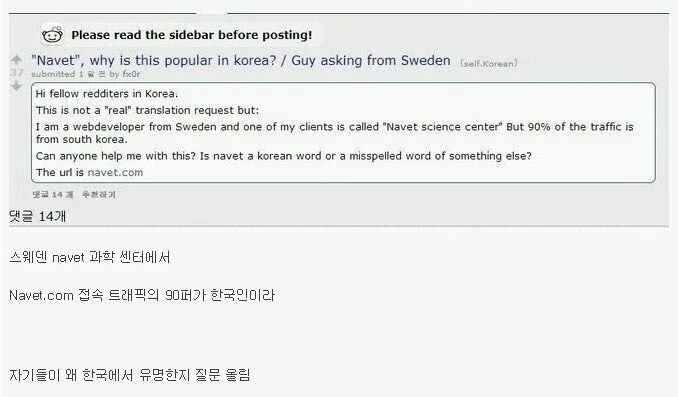Click the "Can anyone help me with this?" sentence

pyautogui.click(x=284, y=156)
